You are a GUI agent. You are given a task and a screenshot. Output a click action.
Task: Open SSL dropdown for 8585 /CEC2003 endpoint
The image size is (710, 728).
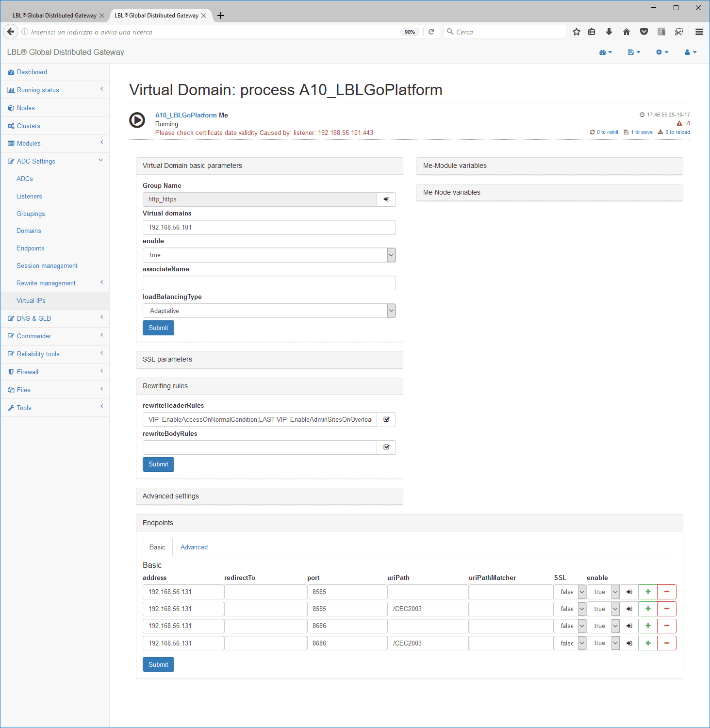pos(570,609)
